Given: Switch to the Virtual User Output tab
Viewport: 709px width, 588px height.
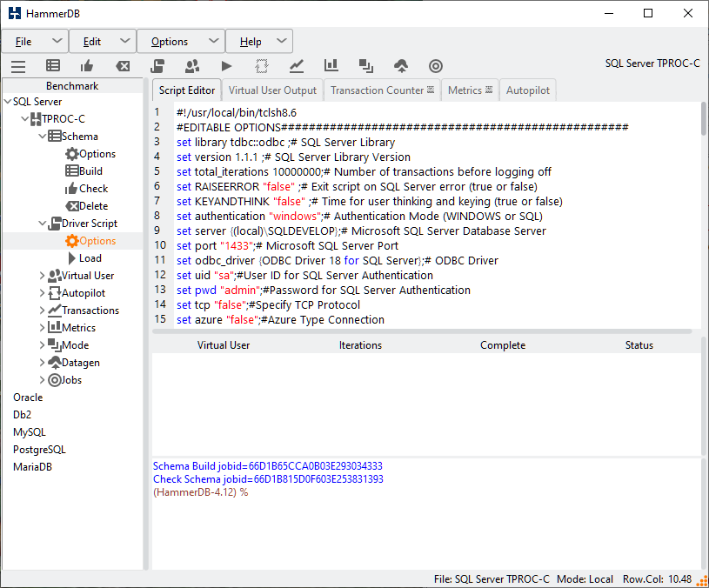Looking at the screenshot, I should pos(272,90).
